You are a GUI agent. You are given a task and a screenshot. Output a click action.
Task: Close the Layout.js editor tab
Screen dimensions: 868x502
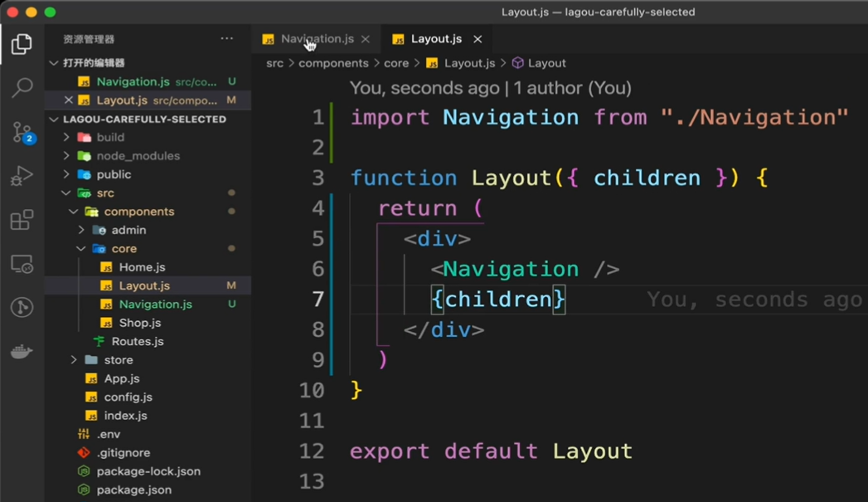coord(478,39)
